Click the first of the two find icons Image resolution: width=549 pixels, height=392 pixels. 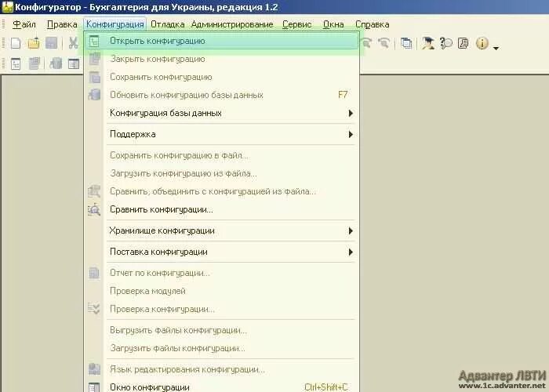(x=366, y=43)
